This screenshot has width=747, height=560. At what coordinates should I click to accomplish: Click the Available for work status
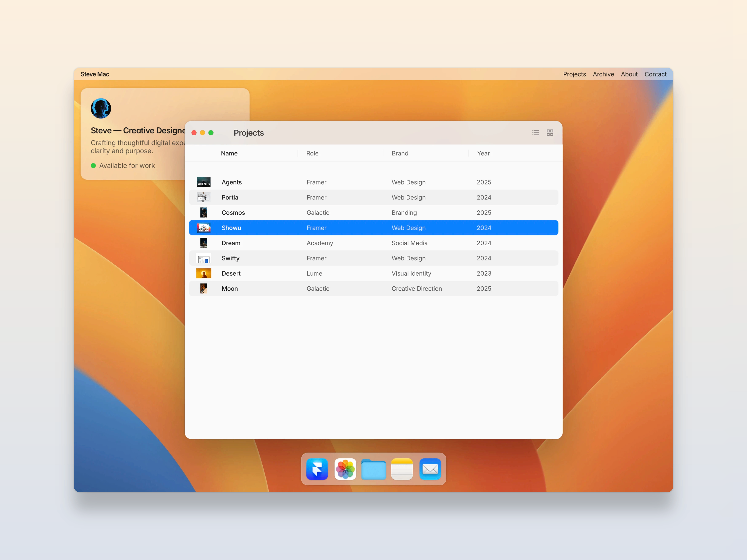(127, 165)
